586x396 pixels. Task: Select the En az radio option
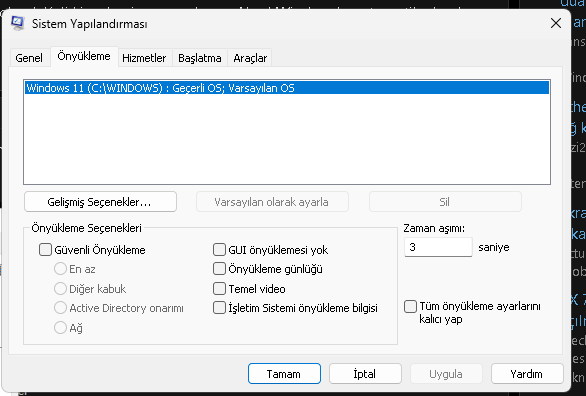pyautogui.click(x=60, y=269)
